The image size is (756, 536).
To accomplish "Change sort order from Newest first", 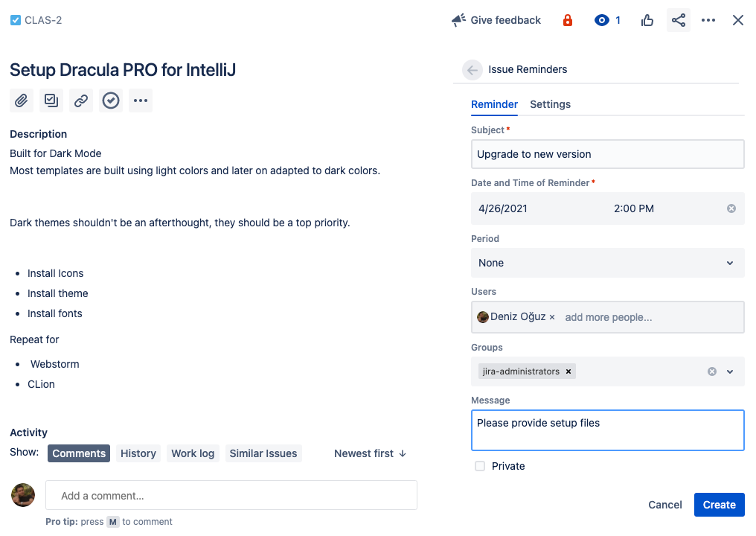I will pyautogui.click(x=370, y=453).
